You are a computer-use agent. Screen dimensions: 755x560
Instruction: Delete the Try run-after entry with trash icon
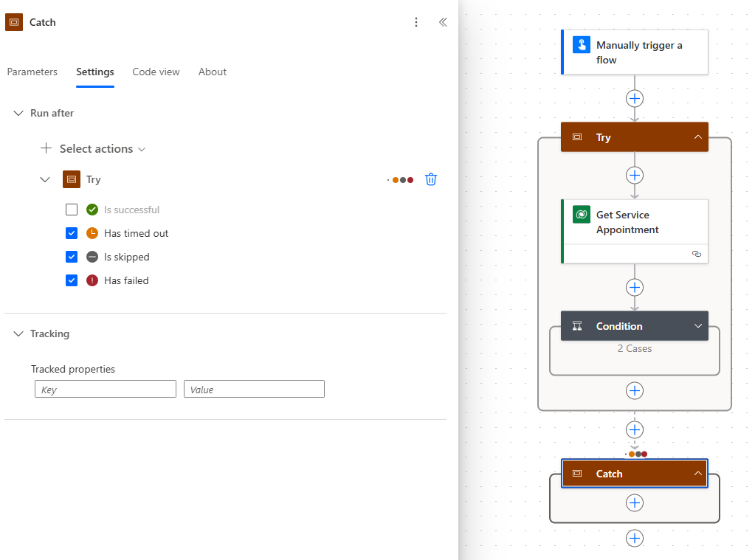click(x=431, y=179)
